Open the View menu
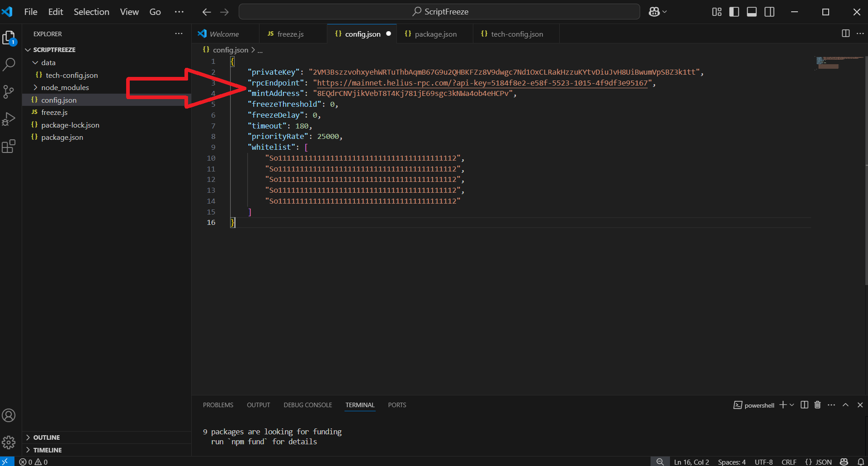This screenshot has width=868, height=466. coord(129,12)
